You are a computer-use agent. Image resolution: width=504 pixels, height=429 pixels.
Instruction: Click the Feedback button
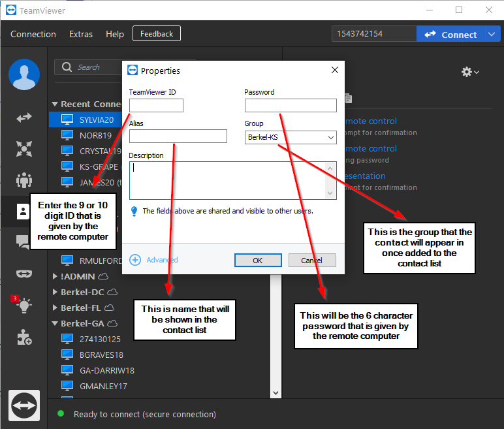157,34
